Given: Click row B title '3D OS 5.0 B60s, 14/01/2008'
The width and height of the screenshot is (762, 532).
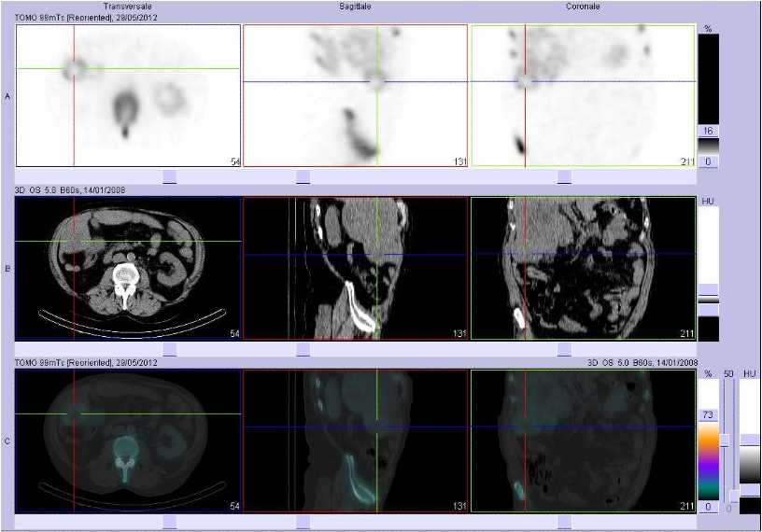Looking at the screenshot, I should point(70,190).
